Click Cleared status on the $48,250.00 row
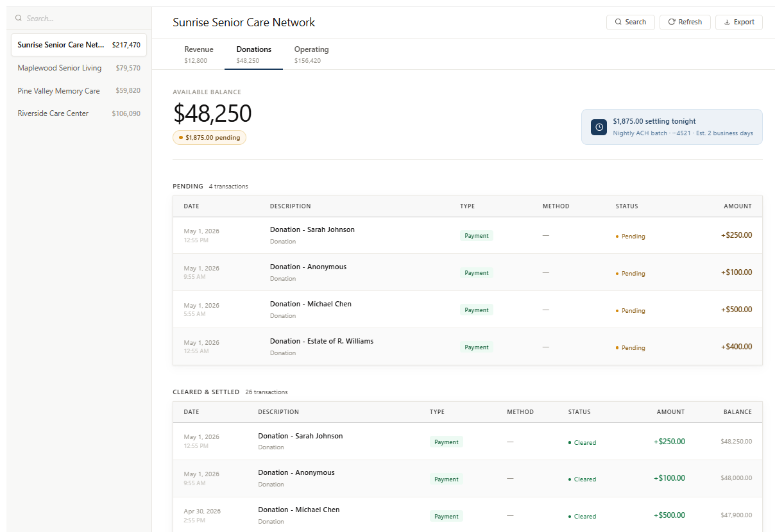The image size is (775, 532). (582, 443)
